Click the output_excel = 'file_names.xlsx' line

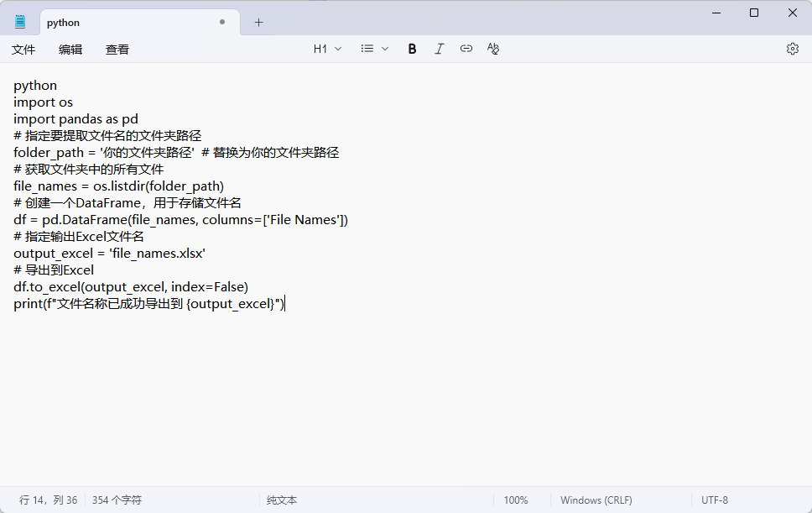pyautogui.click(x=109, y=254)
